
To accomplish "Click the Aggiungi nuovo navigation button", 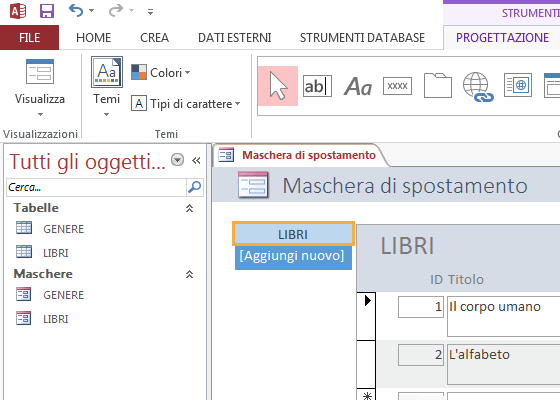I will point(293,257).
